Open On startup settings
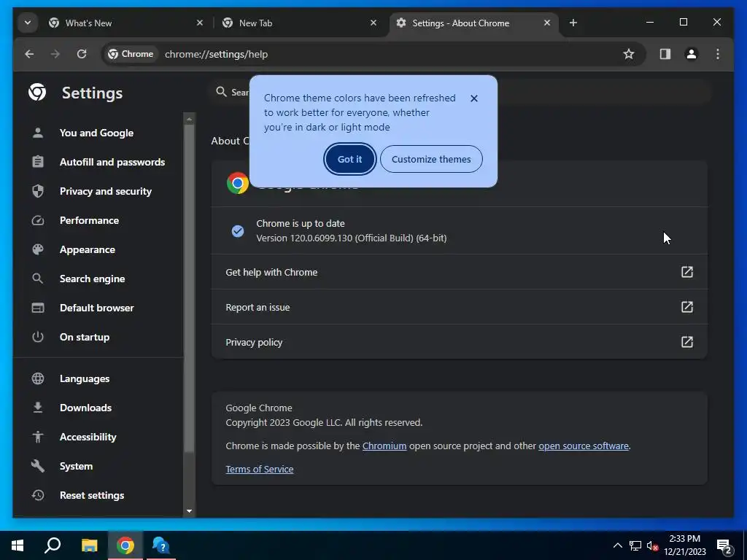 (98, 337)
